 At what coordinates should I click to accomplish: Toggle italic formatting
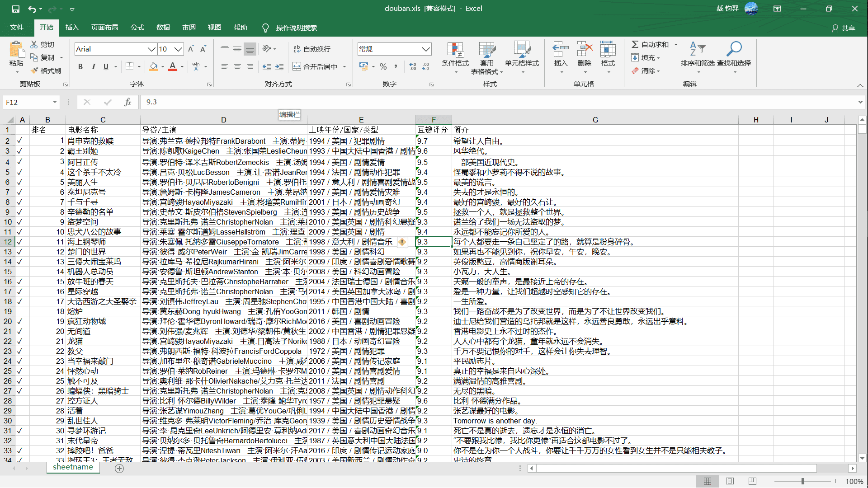coord(93,66)
